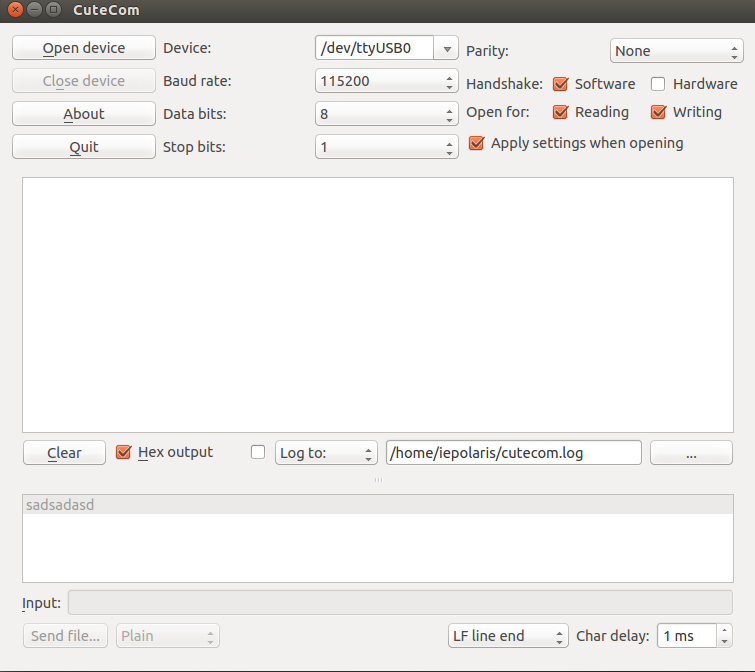Screen dimensions: 755x672
Task: Open the Log to: mode dropdown
Action: [326, 452]
